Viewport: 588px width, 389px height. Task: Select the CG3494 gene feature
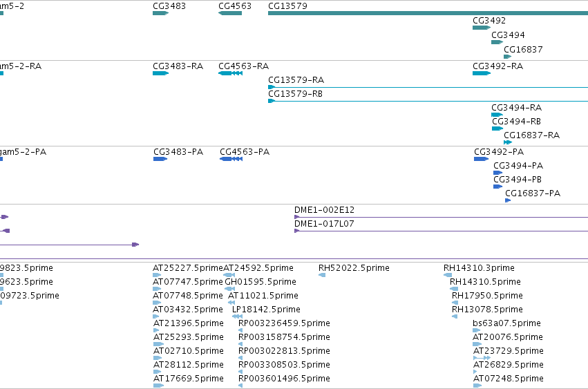point(497,42)
